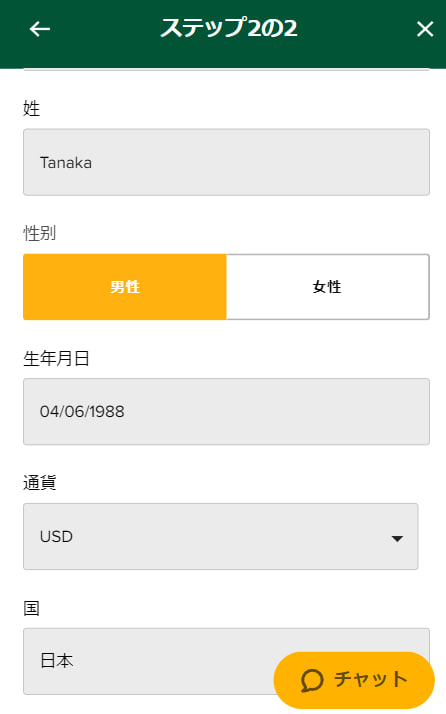Click the USD value text

click(56, 536)
